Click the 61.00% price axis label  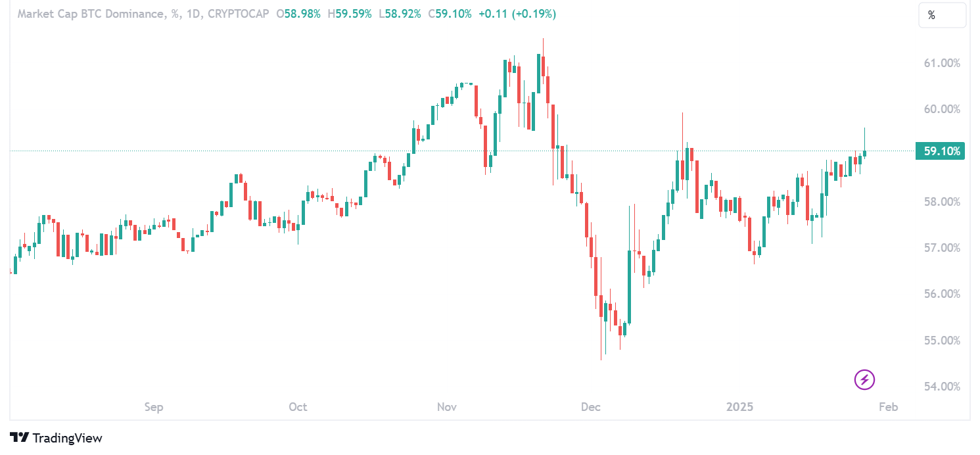tap(942, 63)
